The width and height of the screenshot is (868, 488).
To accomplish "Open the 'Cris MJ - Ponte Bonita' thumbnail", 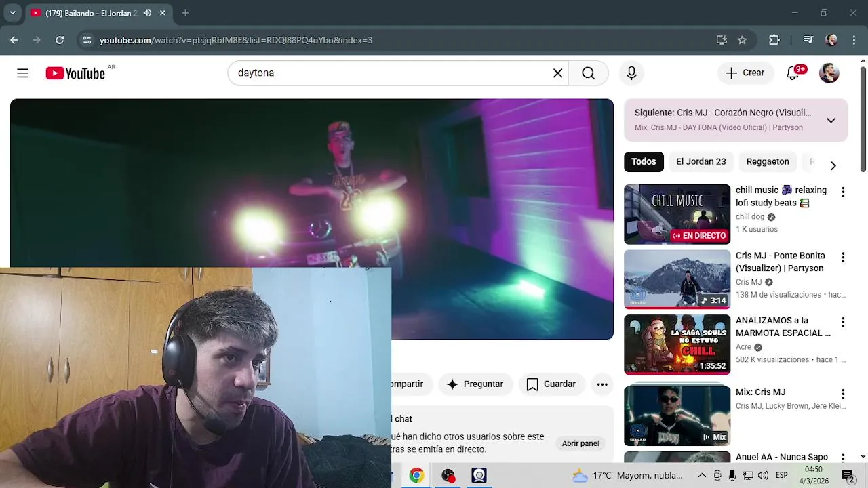I will (x=677, y=279).
